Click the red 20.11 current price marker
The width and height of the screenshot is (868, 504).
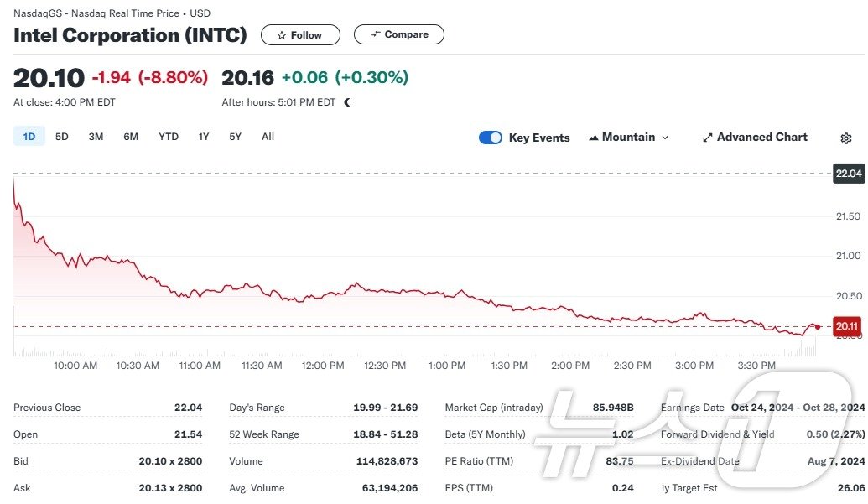847,326
